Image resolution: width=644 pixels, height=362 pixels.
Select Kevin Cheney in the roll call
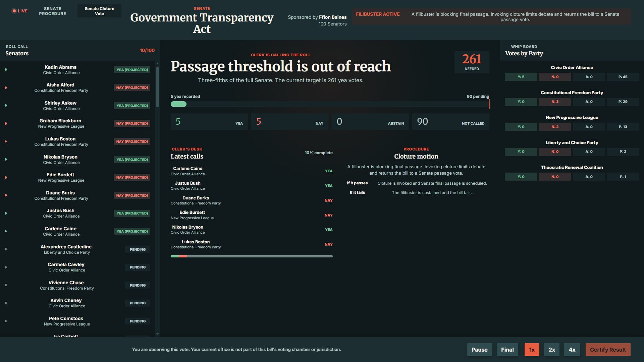click(x=77, y=303)
